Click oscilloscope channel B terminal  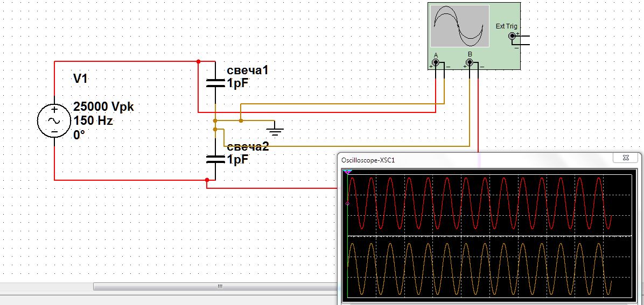tap(470, 63)
